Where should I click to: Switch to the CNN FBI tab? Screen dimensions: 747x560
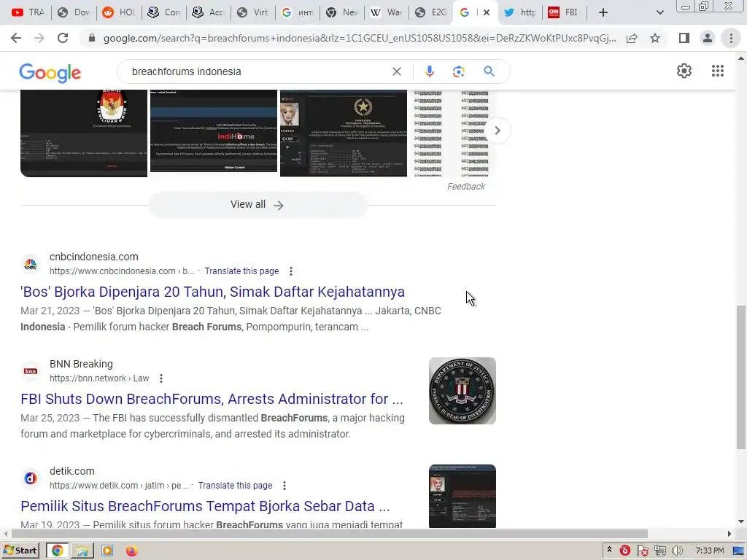tap(563, 12)
